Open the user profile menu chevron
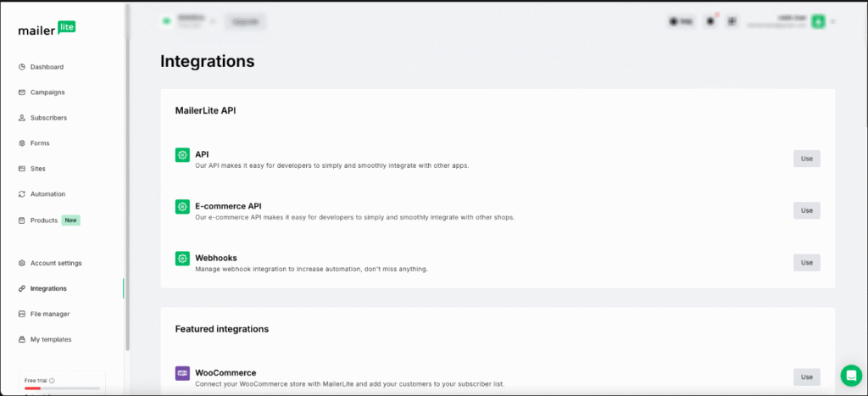Viewport: 868px width, 396px height. pos(833,21)
